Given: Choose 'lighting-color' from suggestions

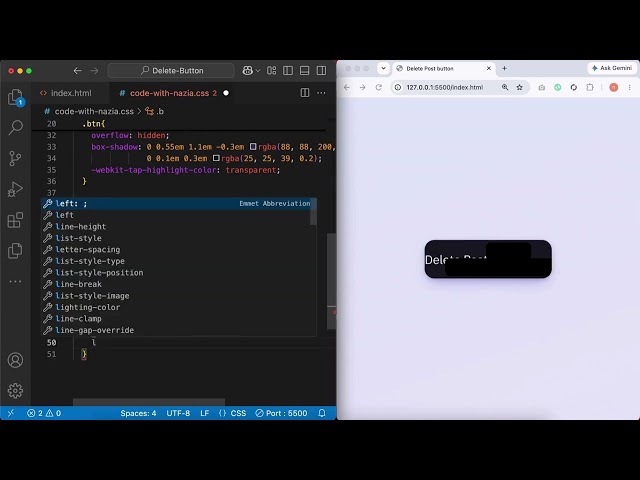Looking at the screenshot, I should click(x=179, y=307).
